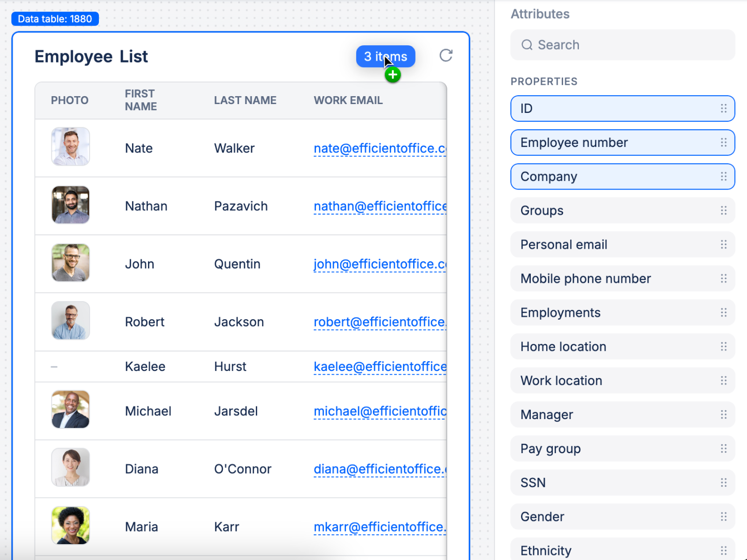747x560 pixels.
Task: Open Robert Jackson's email link
Action: tap(380, 322)
